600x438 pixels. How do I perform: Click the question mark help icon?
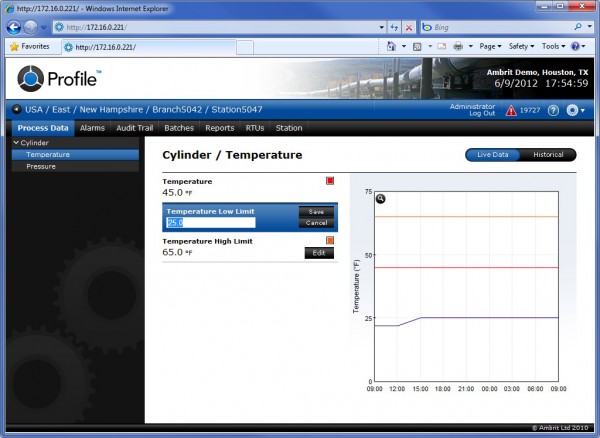click(553, 111)
